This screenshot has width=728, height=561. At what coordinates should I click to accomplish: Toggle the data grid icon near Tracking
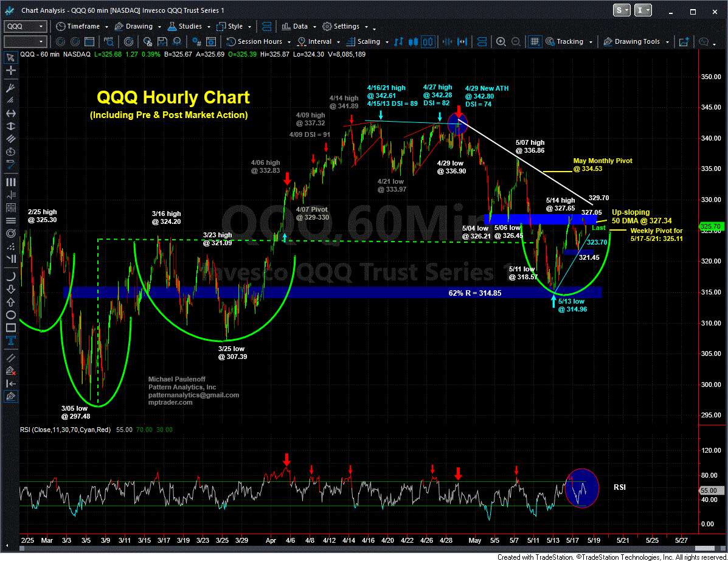535,42
